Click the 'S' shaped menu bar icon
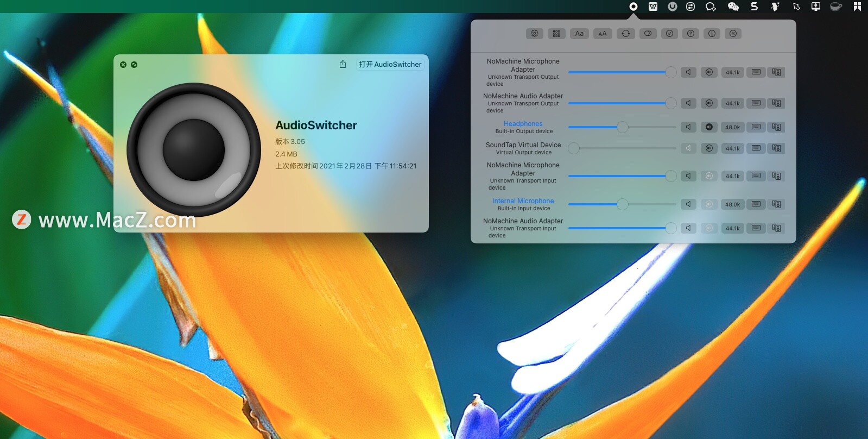Viewport: 868px width, 439px height. tap(754, 7)
